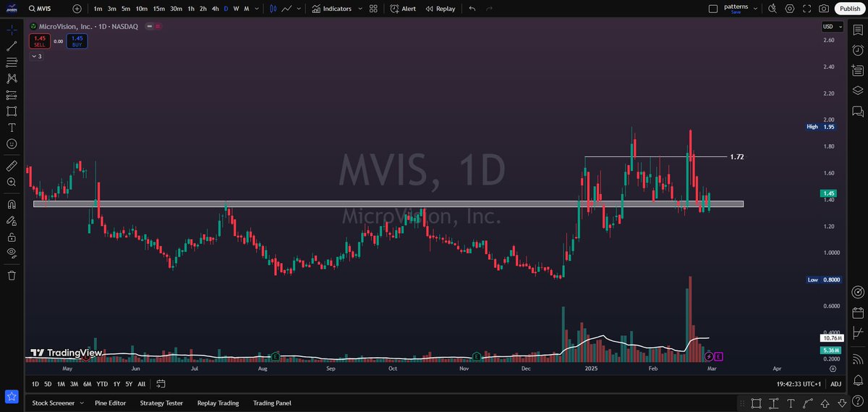The image size is (868, 412).
Task: Click the red 1.45 SELL button
Action: (x=40, y=42)
